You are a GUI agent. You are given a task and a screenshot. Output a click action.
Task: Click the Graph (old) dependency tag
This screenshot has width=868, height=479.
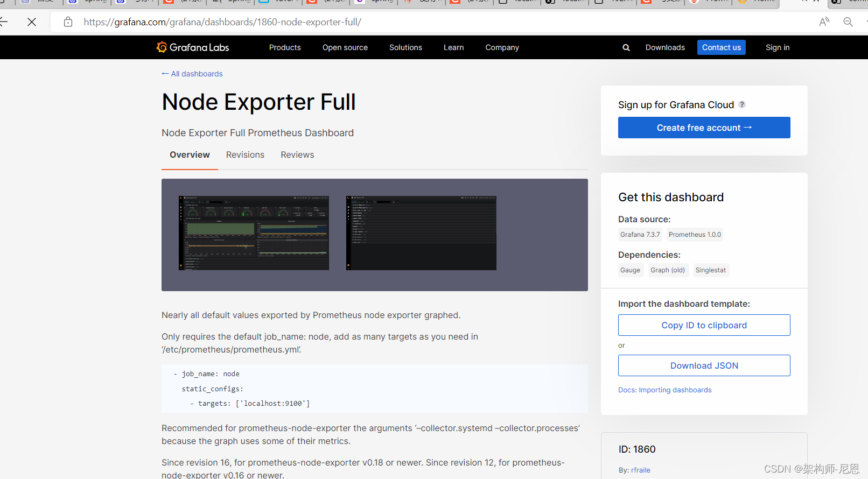(x=668, y=270)
